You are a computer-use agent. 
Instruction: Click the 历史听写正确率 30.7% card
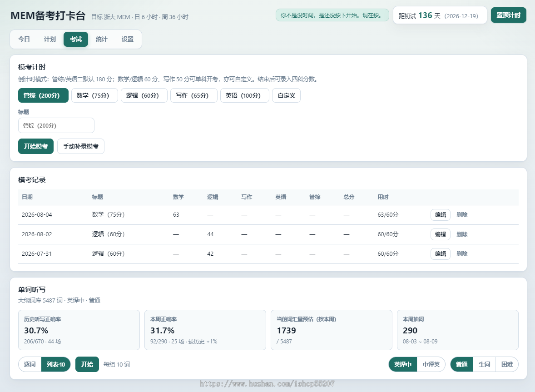coord(79,330)
